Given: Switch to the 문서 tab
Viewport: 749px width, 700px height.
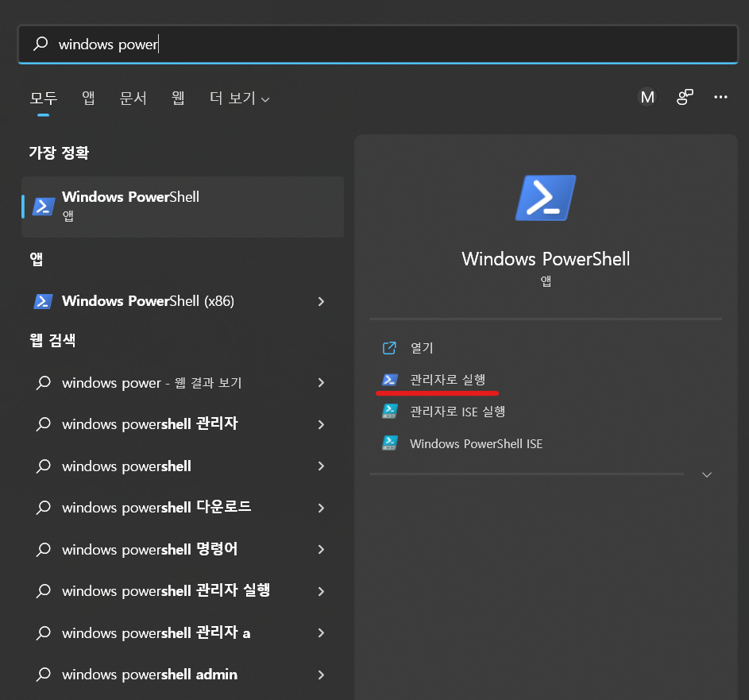Looking at the screenshot, I should coord(133,98).
